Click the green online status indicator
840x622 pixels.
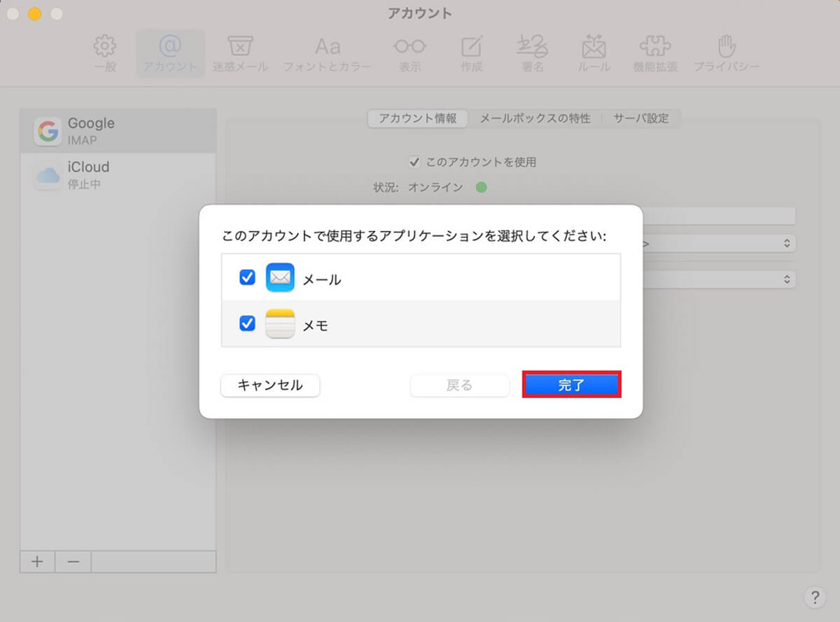pyautogui.click(x=481, y=187)
